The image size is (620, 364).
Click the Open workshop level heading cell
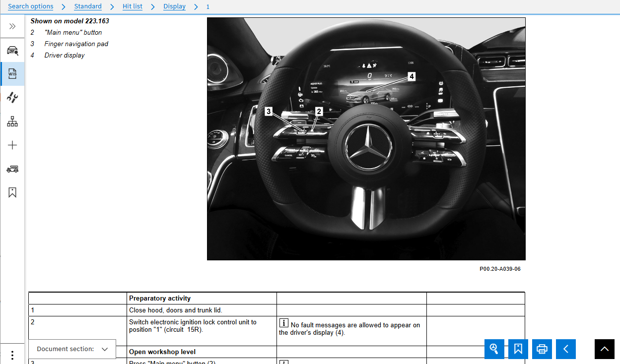tap(202, 352)
